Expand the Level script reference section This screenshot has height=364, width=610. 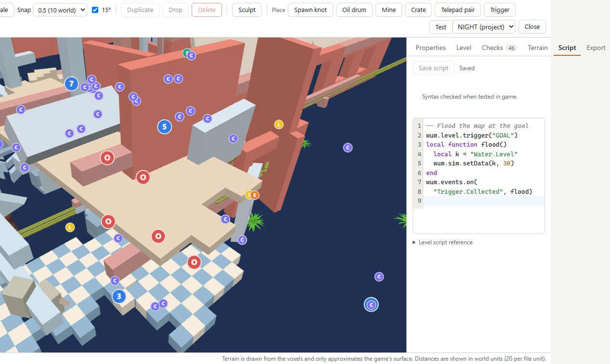442,242
